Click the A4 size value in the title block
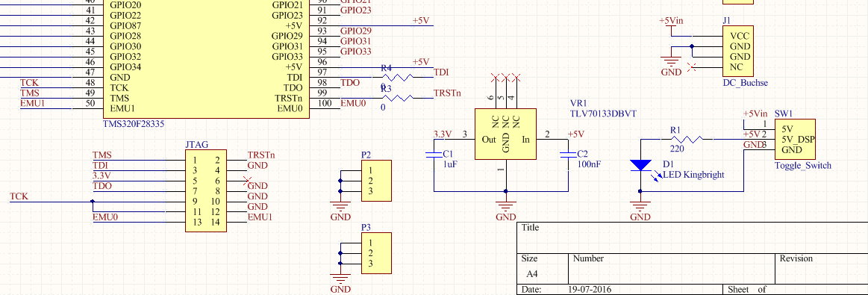 pyautogui.click(x=532, y=274)
